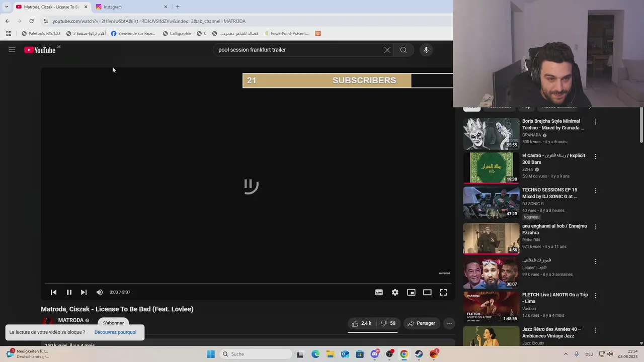View site information icon in address bar
The image size is (644, 362).
coord(46,21)
